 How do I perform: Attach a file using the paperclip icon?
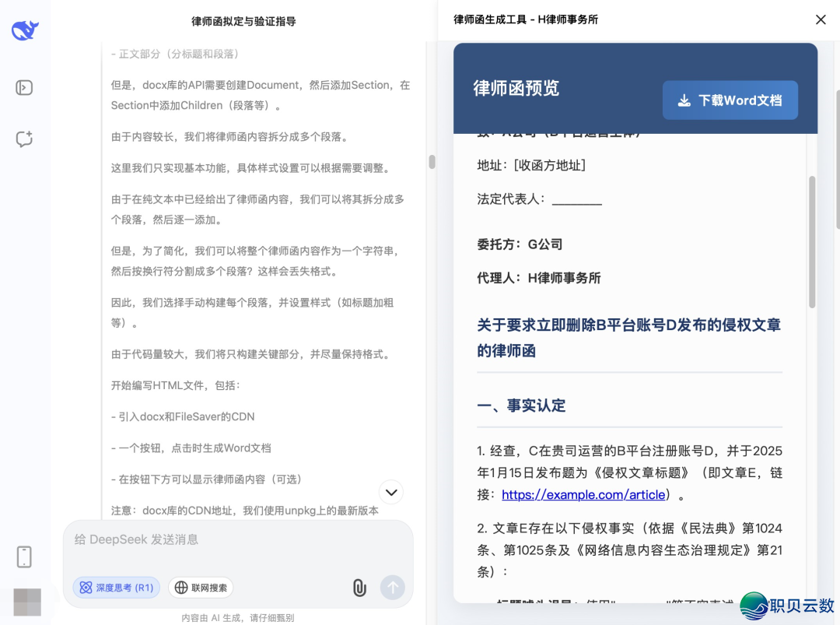(x=359, y=588)
